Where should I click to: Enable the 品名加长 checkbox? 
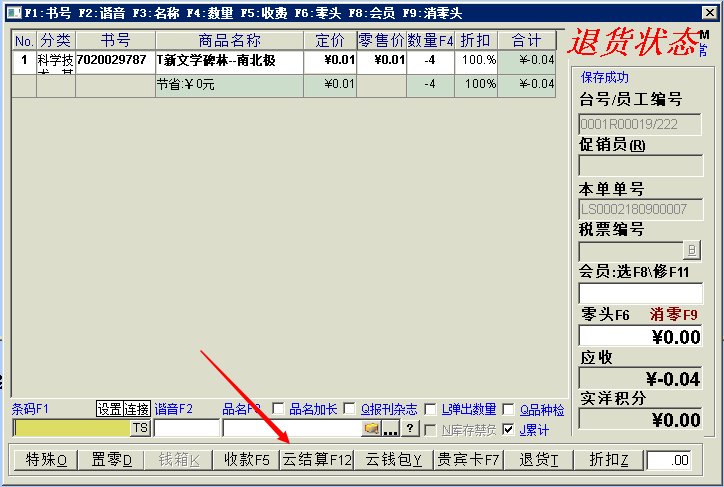[278, 409]
